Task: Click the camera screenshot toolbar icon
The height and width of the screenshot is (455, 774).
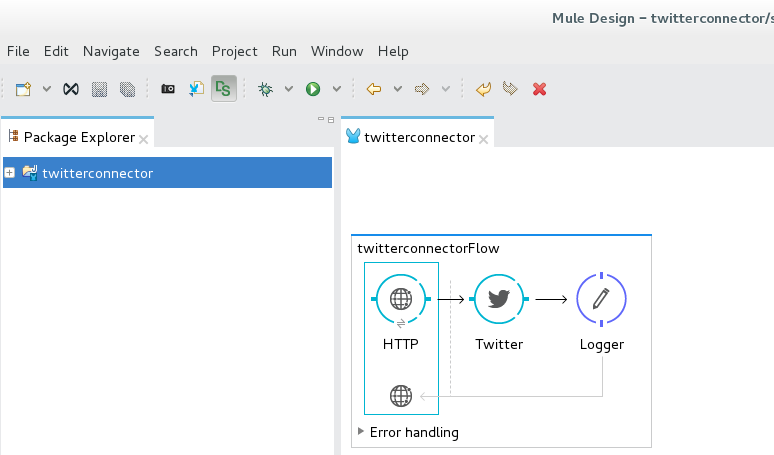Action: (168, 89)
